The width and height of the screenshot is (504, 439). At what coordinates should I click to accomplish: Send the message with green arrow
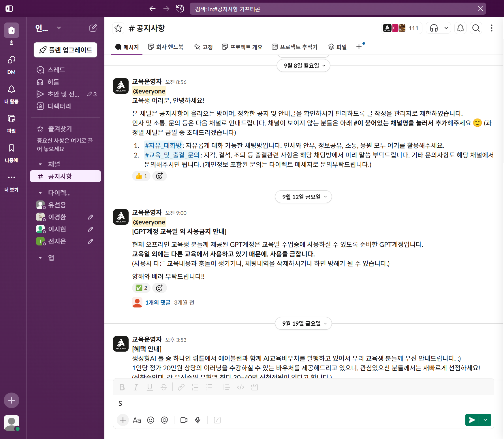(472, 420)
